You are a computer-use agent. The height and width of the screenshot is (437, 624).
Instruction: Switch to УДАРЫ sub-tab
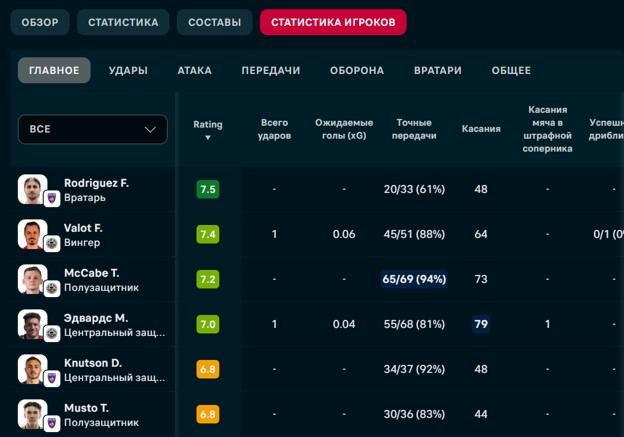tap(128, 70)
